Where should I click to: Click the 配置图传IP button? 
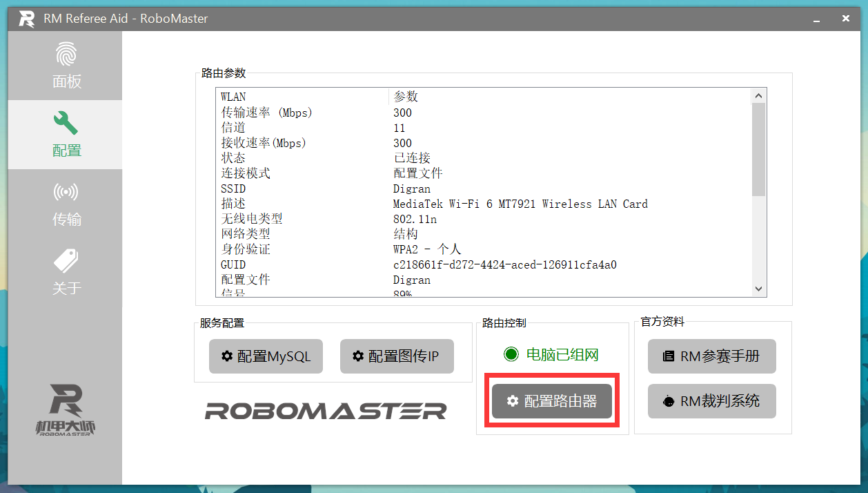(x=397, y=356)
